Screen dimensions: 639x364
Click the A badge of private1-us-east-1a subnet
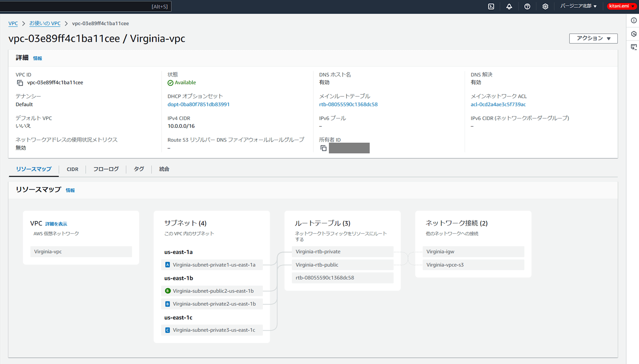pos(167,265)
